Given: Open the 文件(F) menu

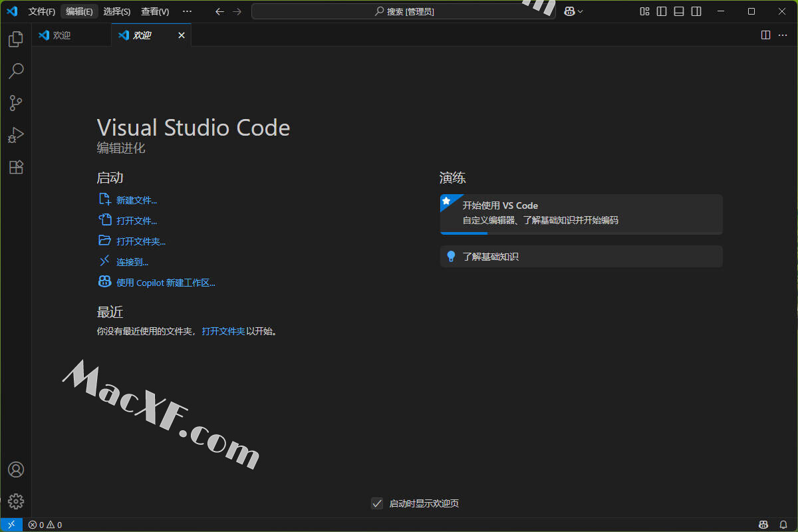Looking at the screenshot, I should tap(42, 11).
